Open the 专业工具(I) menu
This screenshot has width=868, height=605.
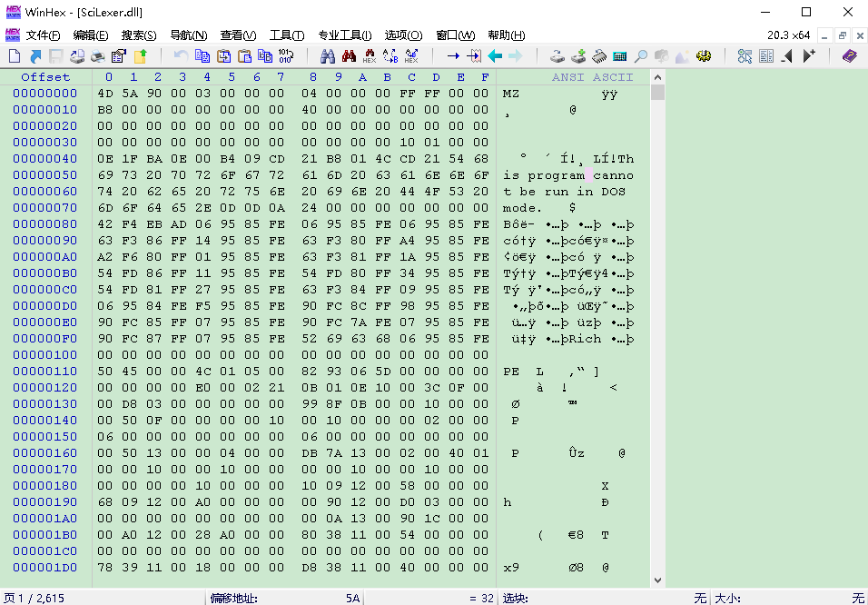[344, 35]
